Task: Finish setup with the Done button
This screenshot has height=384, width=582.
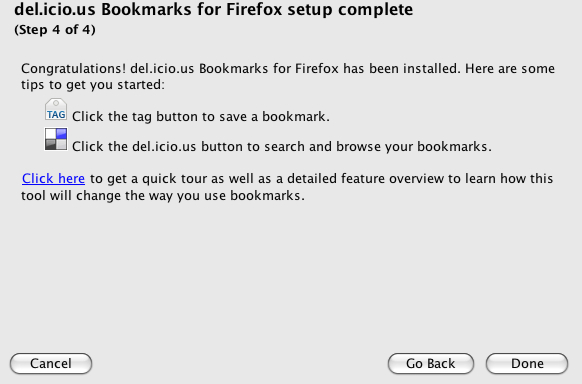Action: (527, 363)
